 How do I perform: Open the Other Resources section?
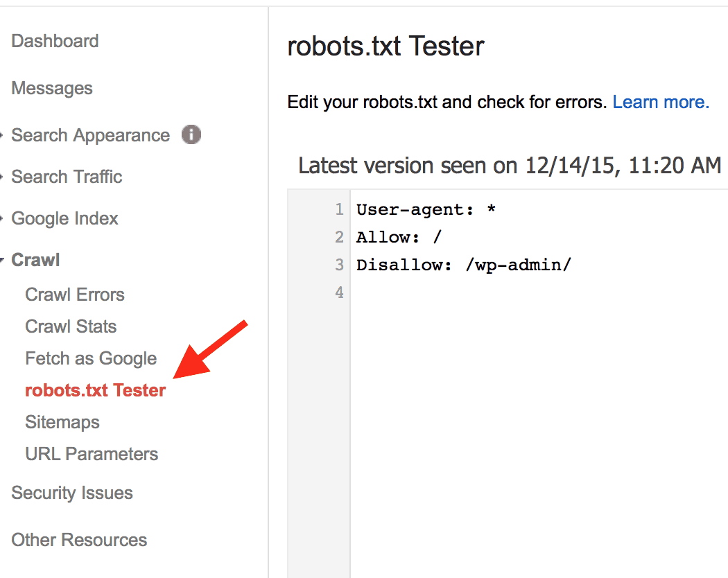click(x=78, y=540)
